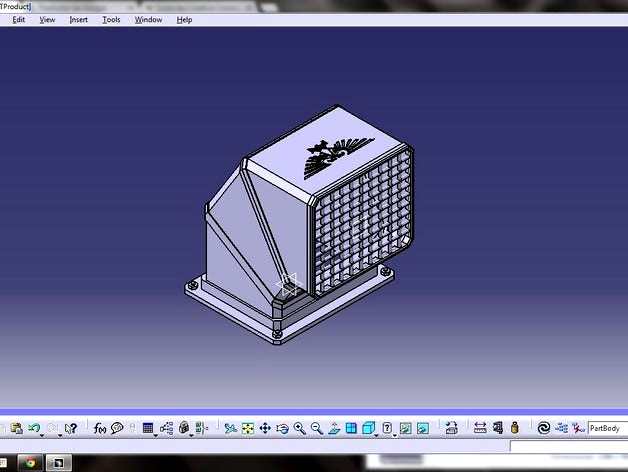Select the Rotate view tool

[x=282, y=428]
